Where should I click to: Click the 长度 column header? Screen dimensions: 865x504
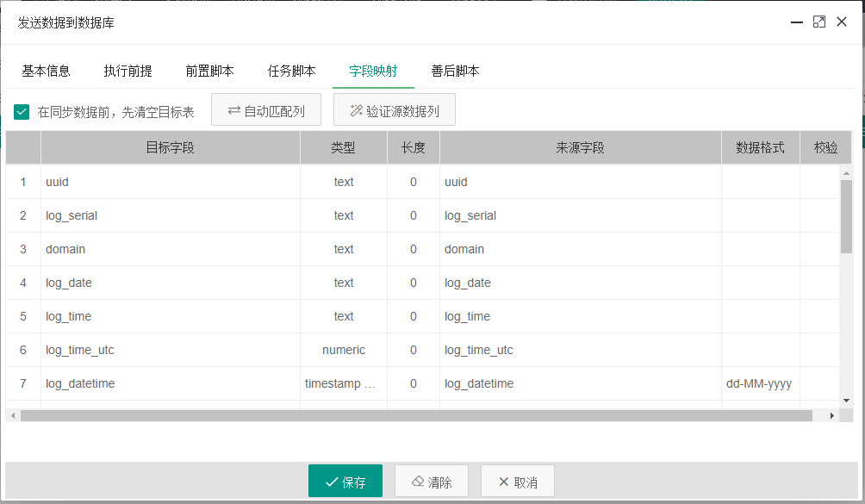click(x=414, y=148)
